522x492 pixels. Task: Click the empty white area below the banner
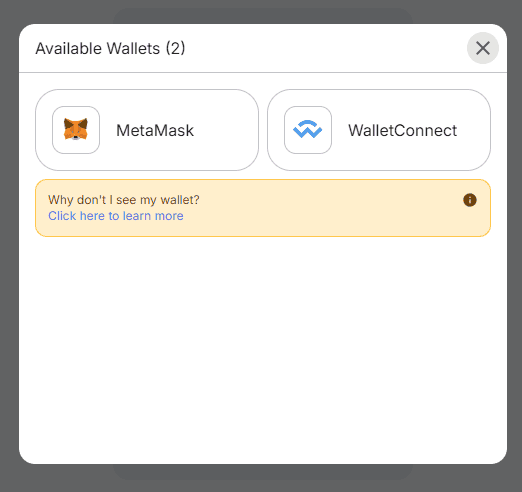pyautogui.click(x=263, y=347)
